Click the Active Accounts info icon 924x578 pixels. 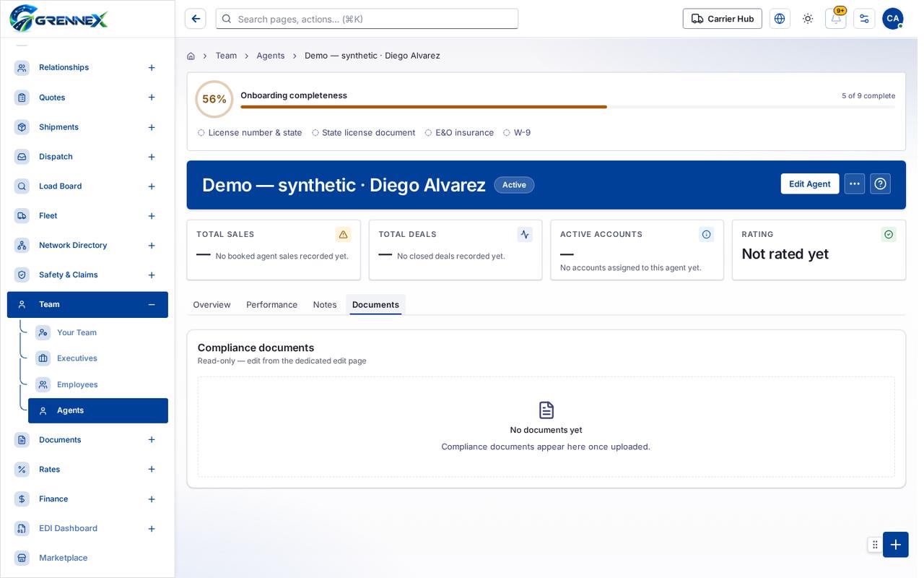pyautogui.click(x=707, y=234)
